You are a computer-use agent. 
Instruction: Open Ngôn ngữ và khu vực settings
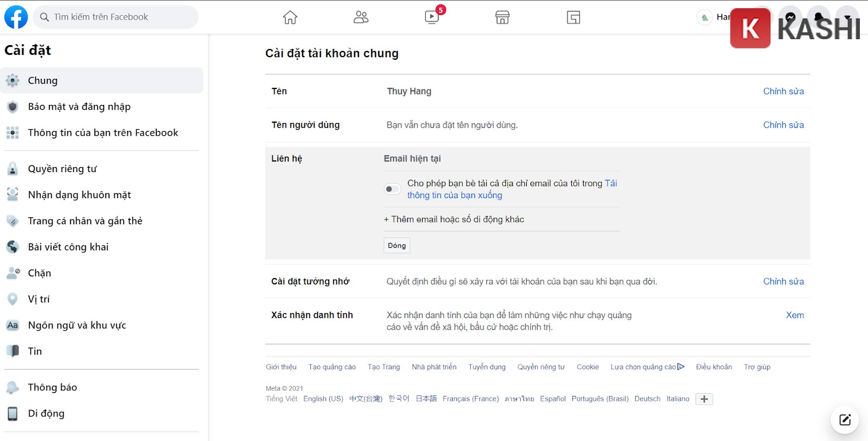point(102,325)
